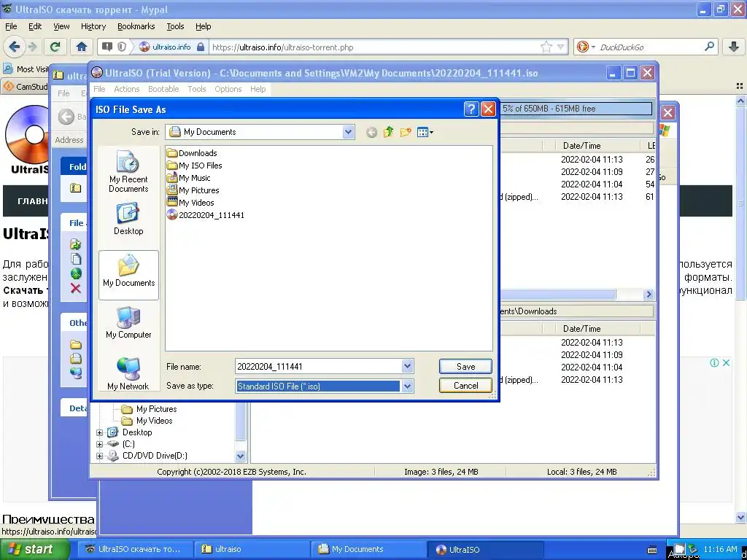
Task: Expand the Desktop node in UltraISO tree
Action: coord(99,432)
